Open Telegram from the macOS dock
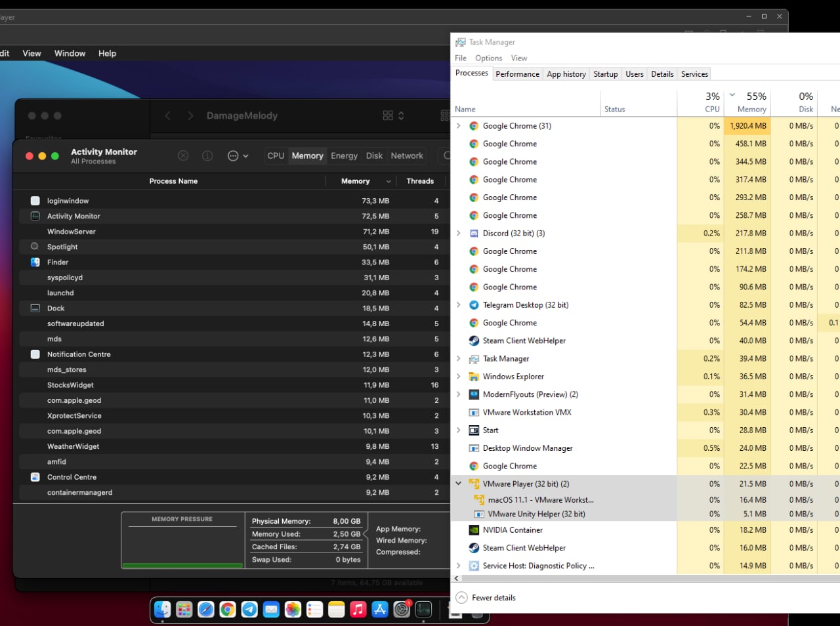Screen dimensions: 840x626 (x=249, y=610)
